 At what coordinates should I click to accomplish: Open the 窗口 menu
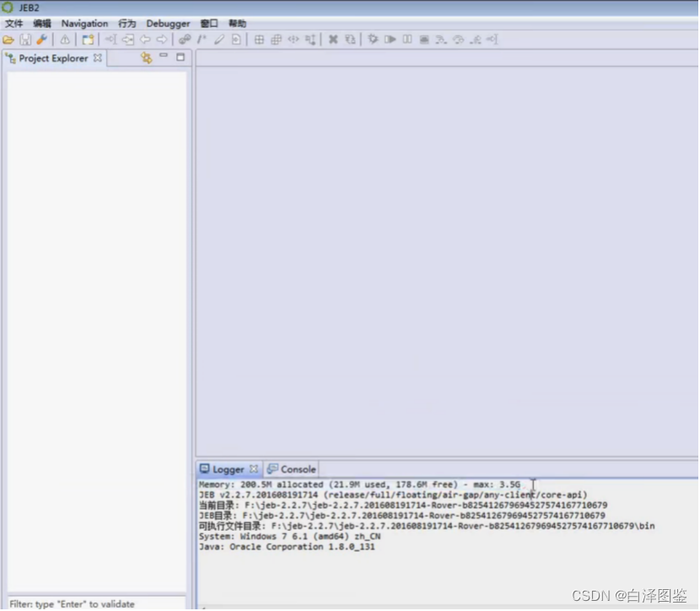(x=209, y=24)
